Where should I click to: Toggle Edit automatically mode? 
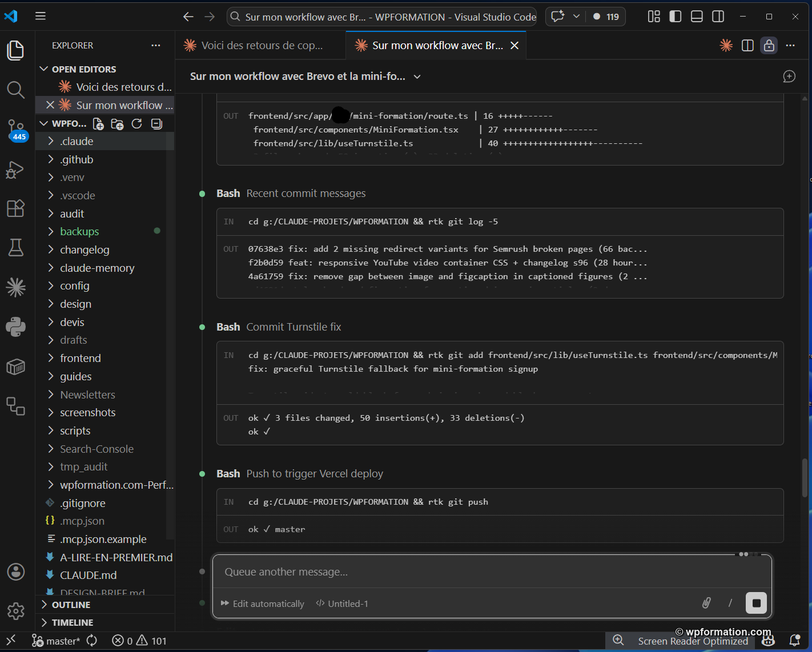(263, 603)
